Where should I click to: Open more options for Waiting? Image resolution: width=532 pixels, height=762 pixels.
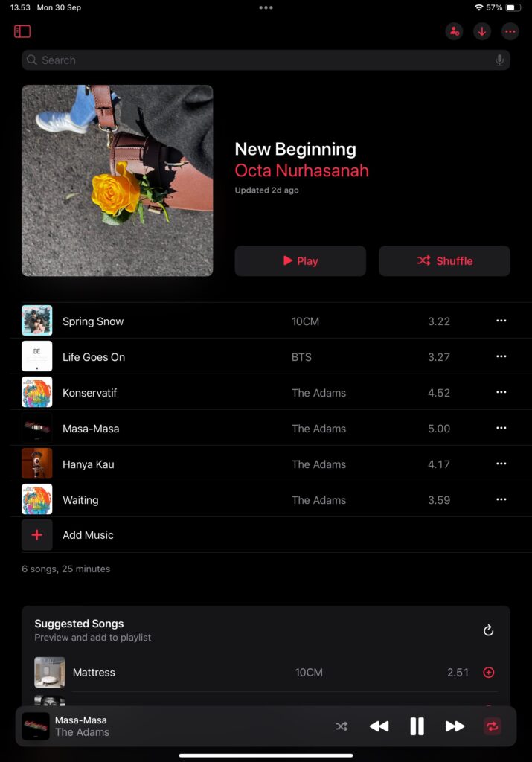501,499
